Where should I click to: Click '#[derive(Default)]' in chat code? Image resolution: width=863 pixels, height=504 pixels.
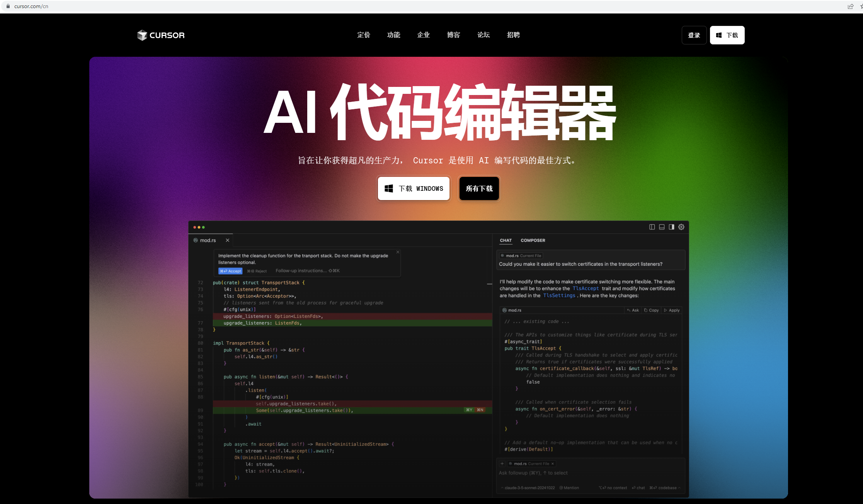point(528,449)
